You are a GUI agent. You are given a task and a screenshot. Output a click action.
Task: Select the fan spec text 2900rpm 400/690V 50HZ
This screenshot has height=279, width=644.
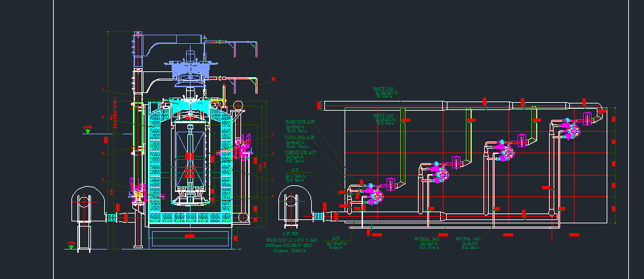pyautogui.click(x=289, y=246)
